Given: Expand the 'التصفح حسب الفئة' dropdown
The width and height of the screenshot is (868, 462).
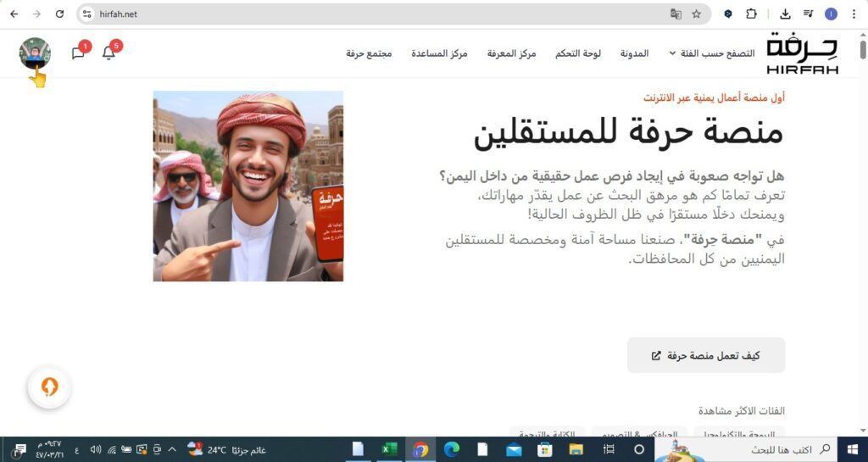Looking at the screenshot, I should coord(711,53).
